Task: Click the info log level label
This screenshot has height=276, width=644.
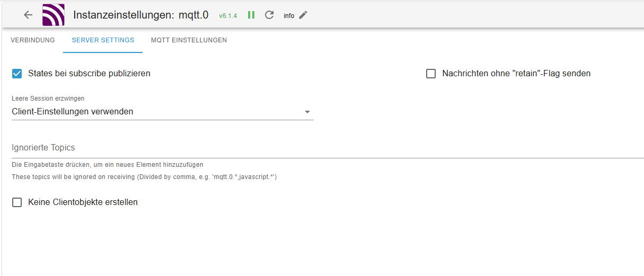Action: (289, 15)
